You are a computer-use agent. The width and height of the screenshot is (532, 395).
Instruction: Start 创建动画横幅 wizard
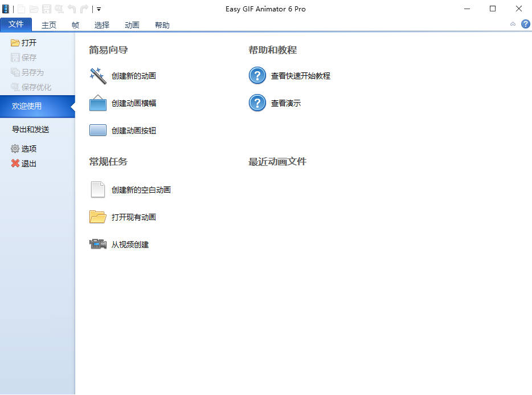point(134,103)
